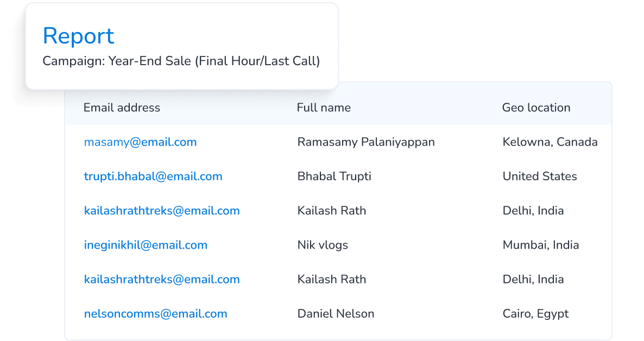Click the name Ramasamy Palaniyappan
The height and width of the screenshot is (341, 644).
click(x=366, y=142)
